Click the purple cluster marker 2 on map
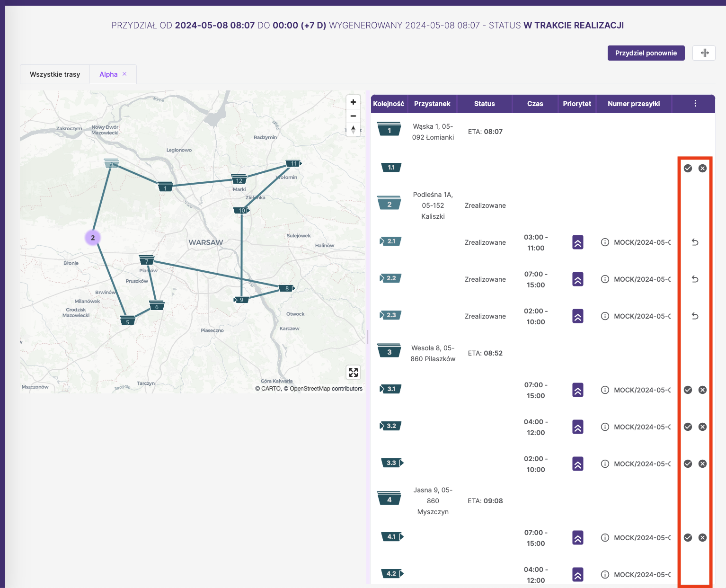Image resolution: width=726 pixels, height=588 pixels. [93, 238]
